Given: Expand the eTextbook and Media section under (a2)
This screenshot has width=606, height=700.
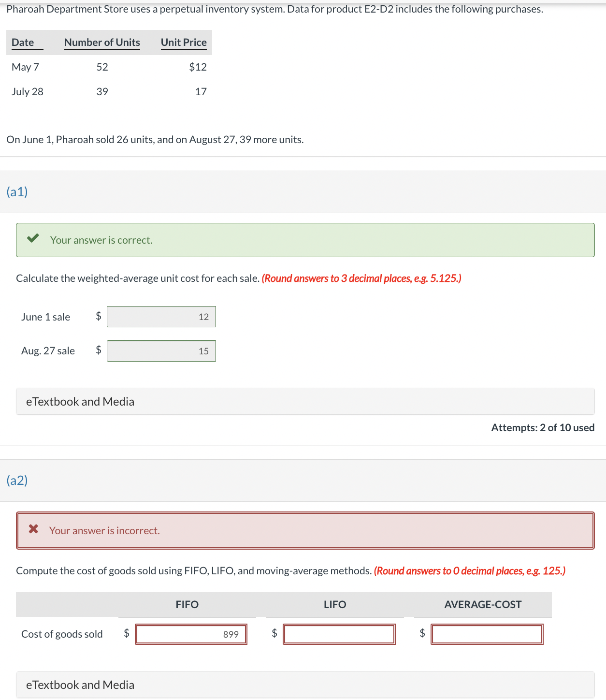Looking at the screenshot, I should coord(80,685).
